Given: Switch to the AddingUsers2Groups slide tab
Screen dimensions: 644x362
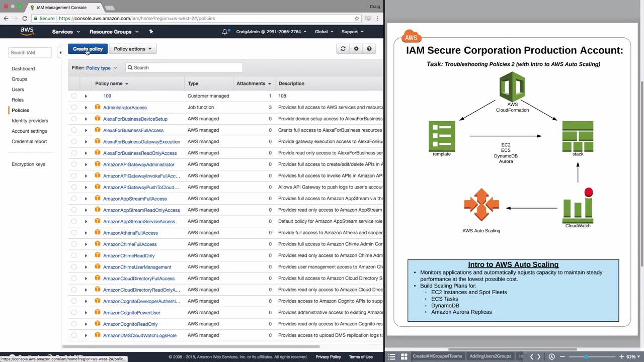Looking at the screenshot, I should [x=490, y=356].
